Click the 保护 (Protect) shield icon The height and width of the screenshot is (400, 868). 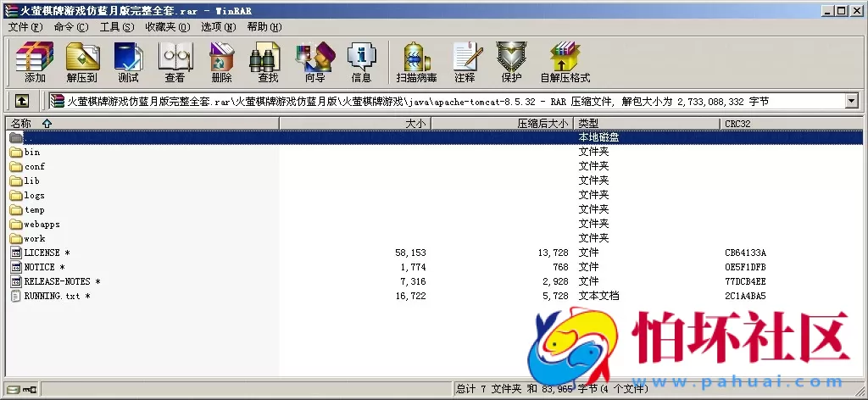[x=511, y=57]
